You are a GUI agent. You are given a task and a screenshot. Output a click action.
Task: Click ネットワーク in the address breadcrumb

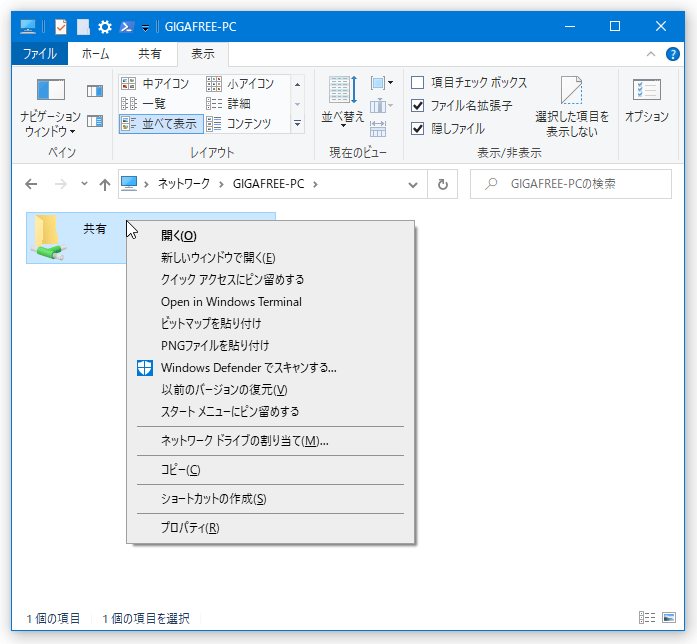[184, 184]
